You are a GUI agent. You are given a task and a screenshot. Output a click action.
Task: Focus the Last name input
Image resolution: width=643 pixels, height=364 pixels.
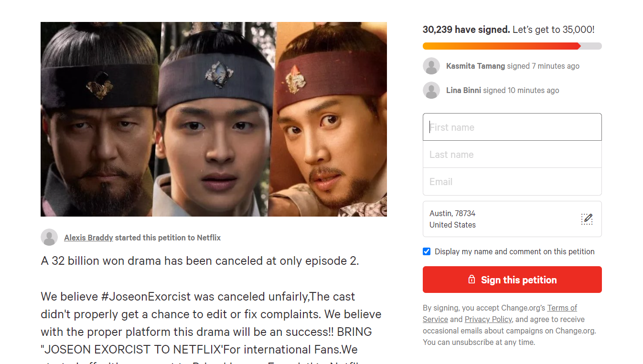512,154
